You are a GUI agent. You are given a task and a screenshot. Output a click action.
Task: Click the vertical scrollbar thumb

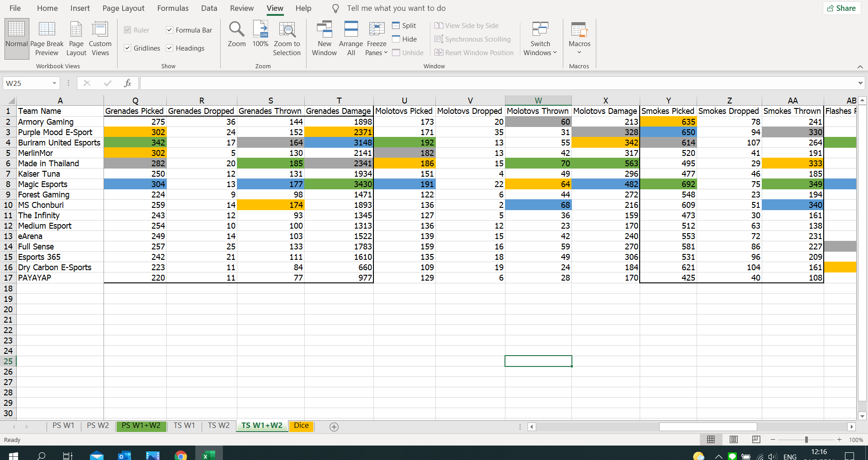pyautogui.click(x=862, y=253)
